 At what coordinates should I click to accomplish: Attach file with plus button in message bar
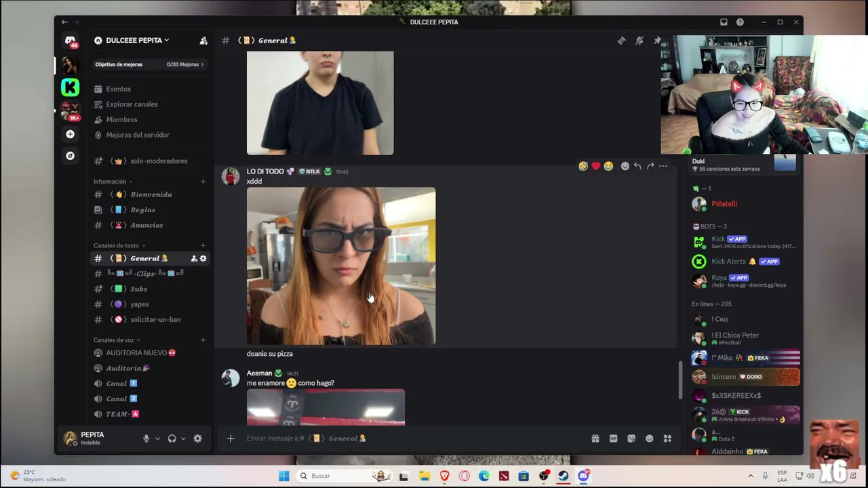[x=231, y=439]
